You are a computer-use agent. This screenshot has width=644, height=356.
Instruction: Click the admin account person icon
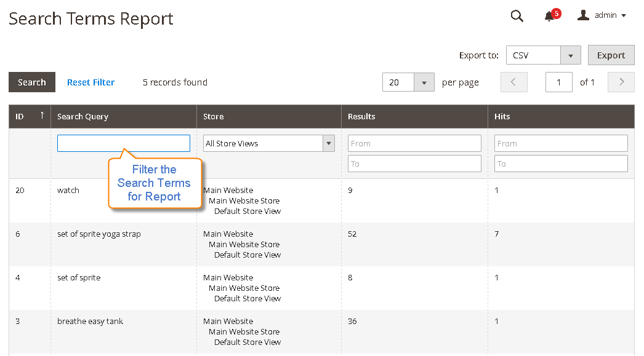point(583,15)
